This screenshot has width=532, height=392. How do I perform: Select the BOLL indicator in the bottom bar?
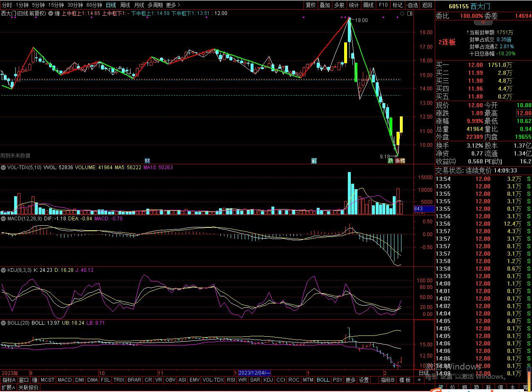click(323, 380)
